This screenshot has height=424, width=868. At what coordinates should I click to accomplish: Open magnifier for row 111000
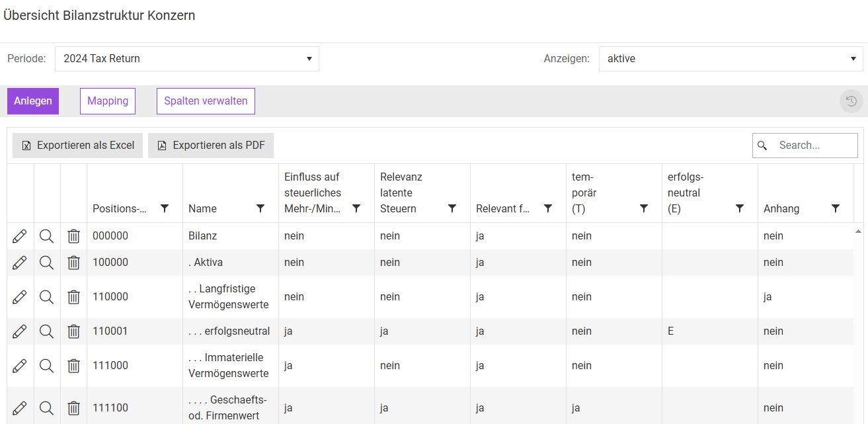(46, 366)
